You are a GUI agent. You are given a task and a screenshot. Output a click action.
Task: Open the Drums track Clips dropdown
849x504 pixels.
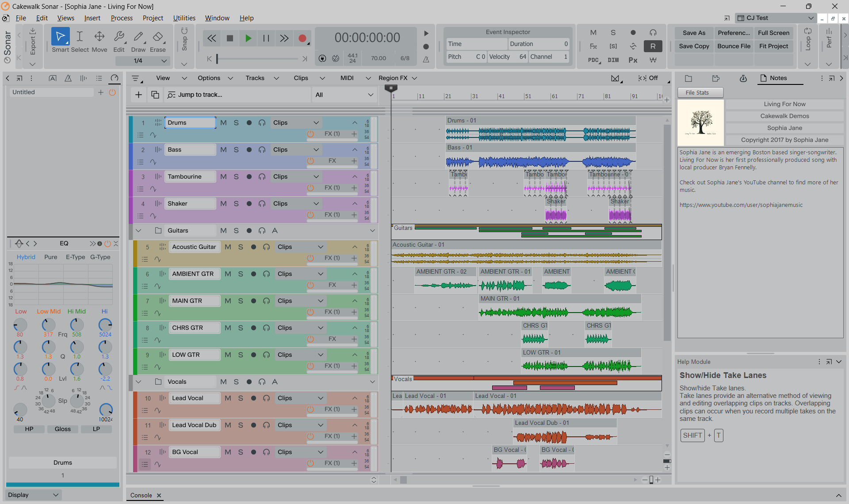[x=296, y=122]
